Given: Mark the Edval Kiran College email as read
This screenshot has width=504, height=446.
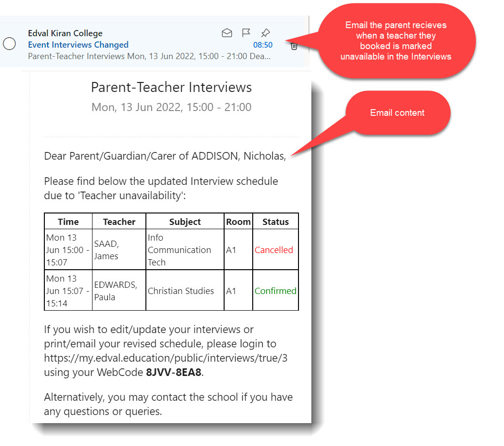Looking at the screenshot, I should tap(227, 33).
